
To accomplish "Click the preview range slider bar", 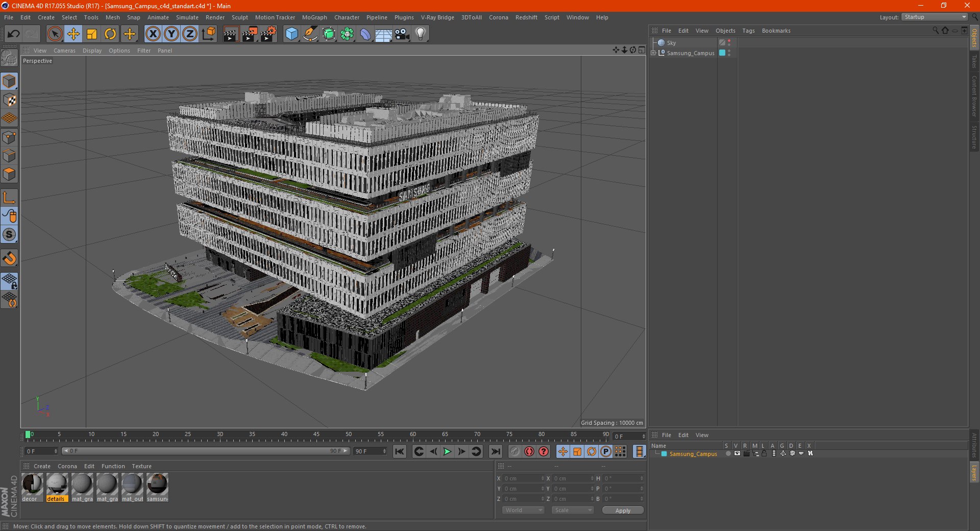I will (x=206, y=451).
